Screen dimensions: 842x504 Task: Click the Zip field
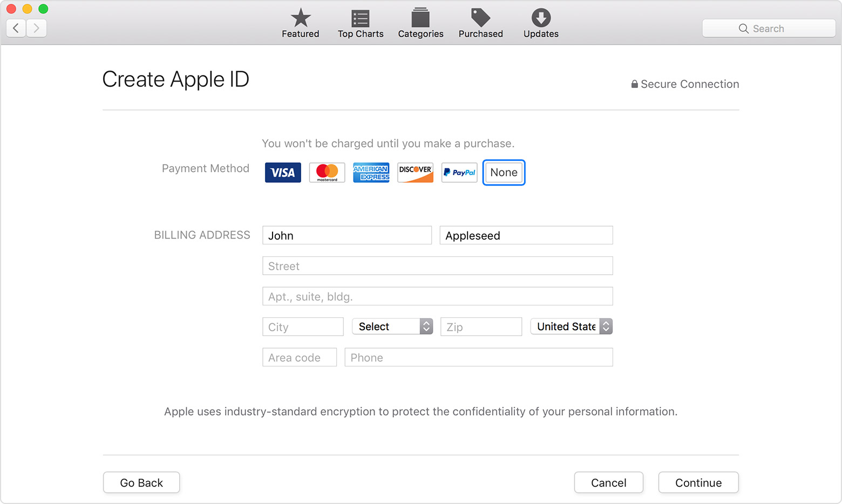click(481, 327)
